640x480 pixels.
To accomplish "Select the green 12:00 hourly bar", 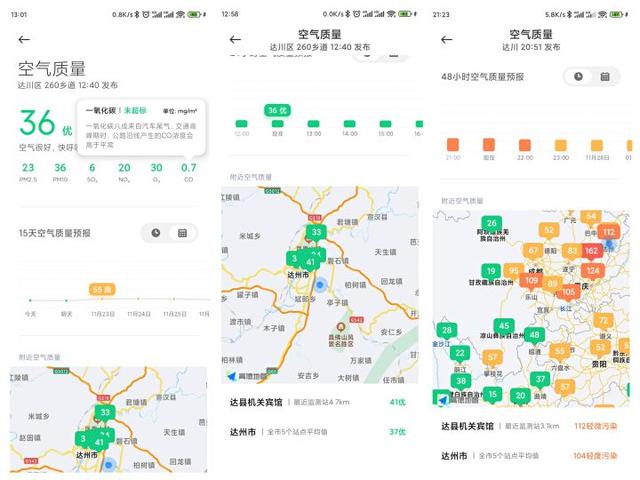I will click(x=242, y=124).
